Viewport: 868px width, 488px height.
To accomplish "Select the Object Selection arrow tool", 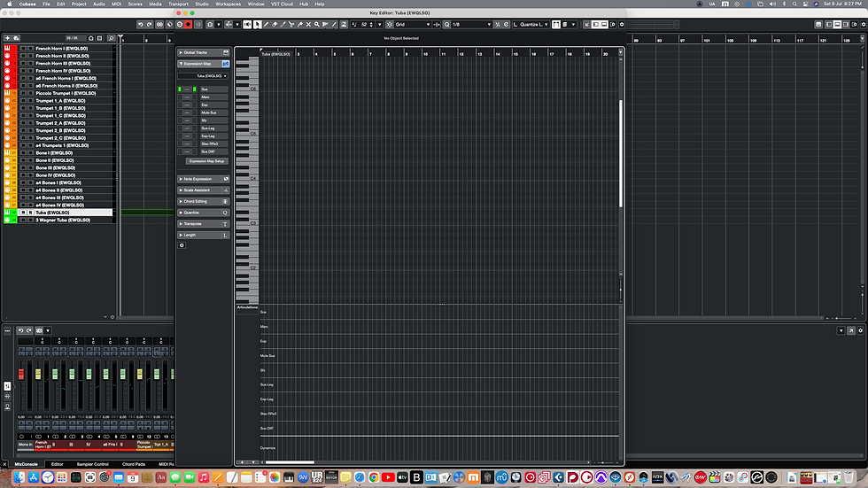I will 258,24.
